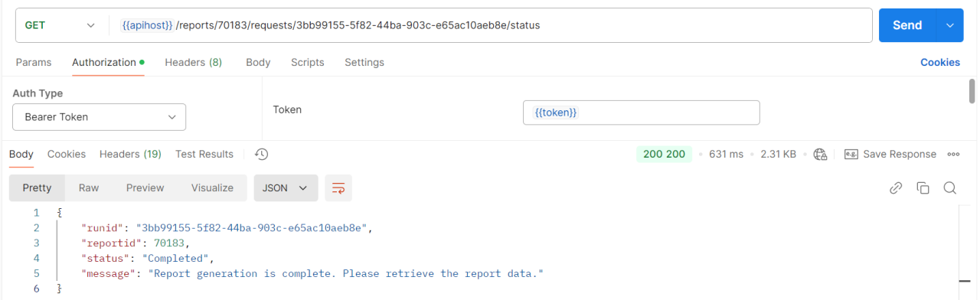Open the JSON format dropdown
Image resolution: width=980 pixels, height=300 pixels.
point(286,187)
